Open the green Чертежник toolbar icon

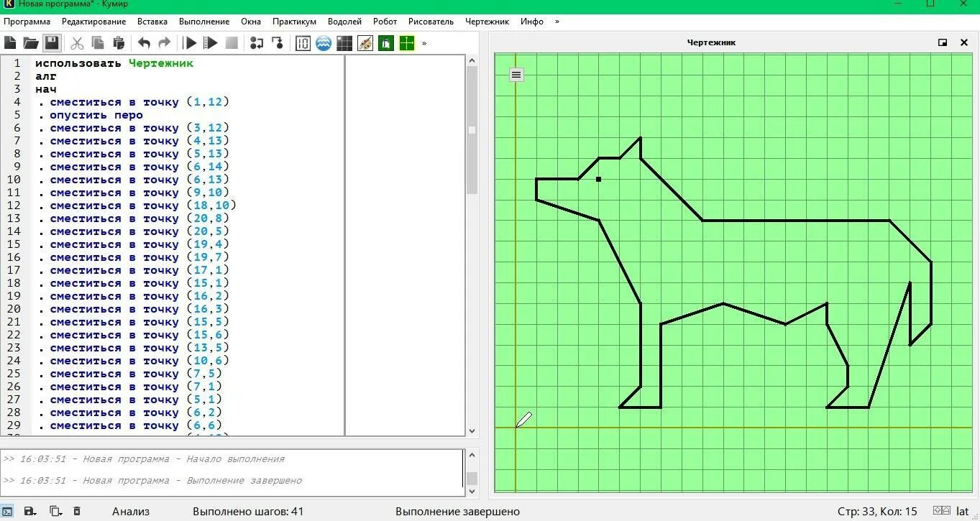(386, 43)
